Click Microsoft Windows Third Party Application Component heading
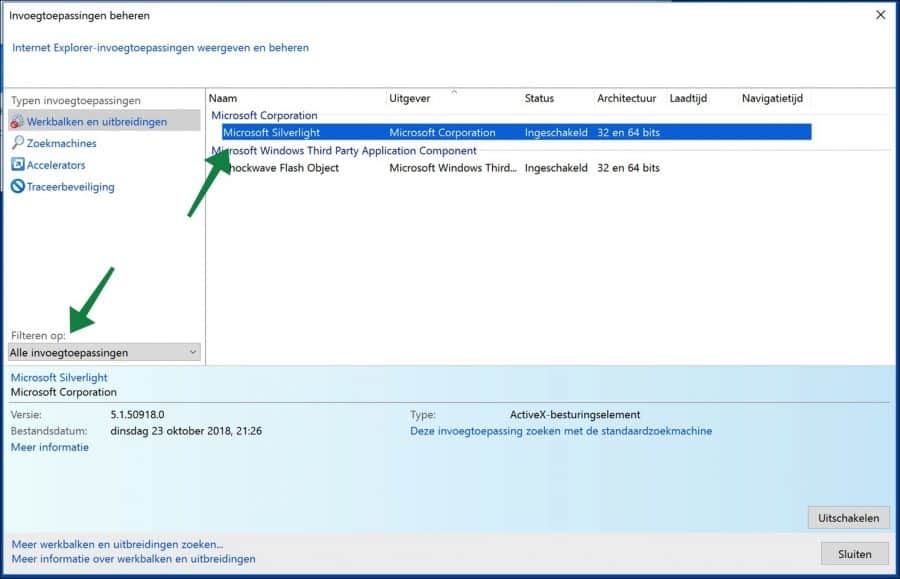This screenshot has width=900, height=579. tap(344, 150)
